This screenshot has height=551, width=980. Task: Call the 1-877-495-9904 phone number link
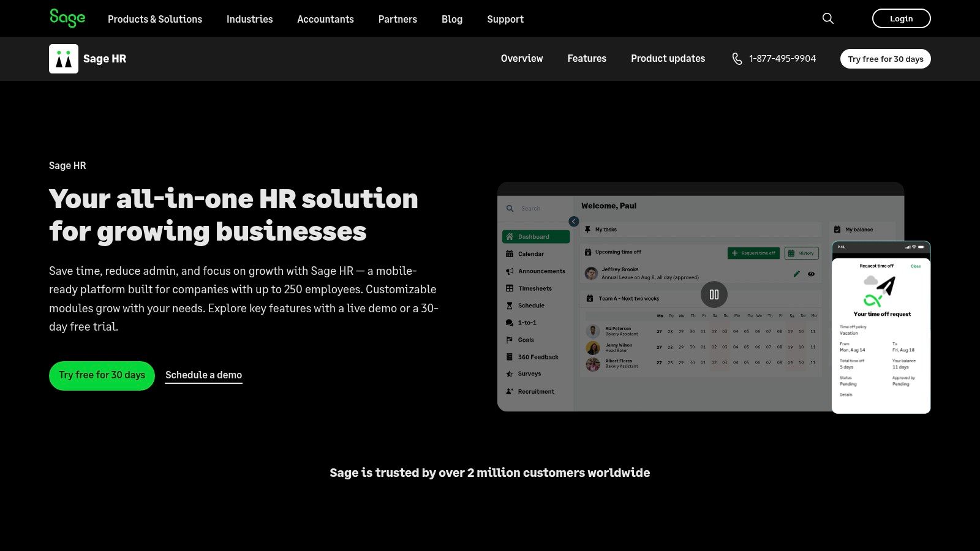pyautogui.click(x=782, y=59)
